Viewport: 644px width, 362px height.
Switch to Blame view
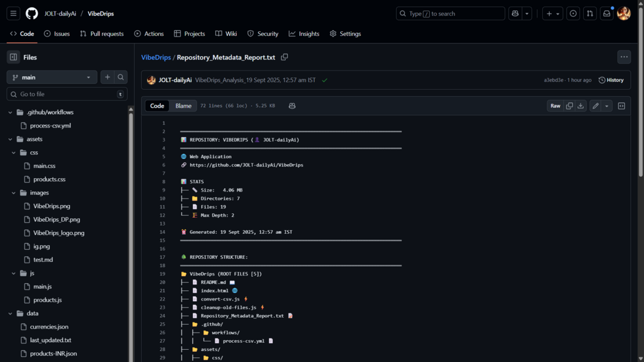tap(183, 106)
